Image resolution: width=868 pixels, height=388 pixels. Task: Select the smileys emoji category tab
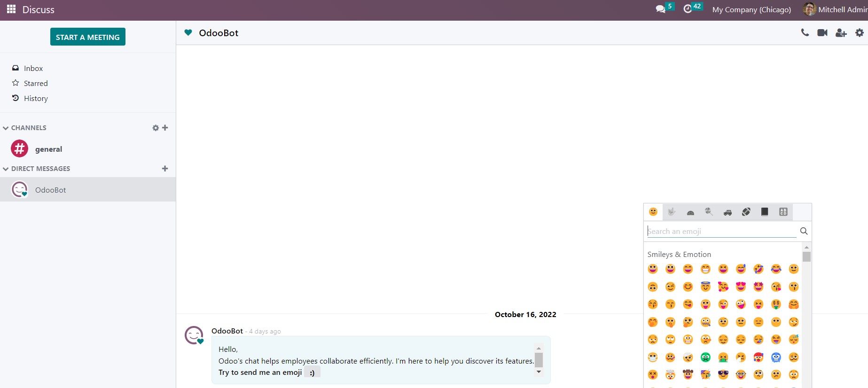(x=653, y=212)
